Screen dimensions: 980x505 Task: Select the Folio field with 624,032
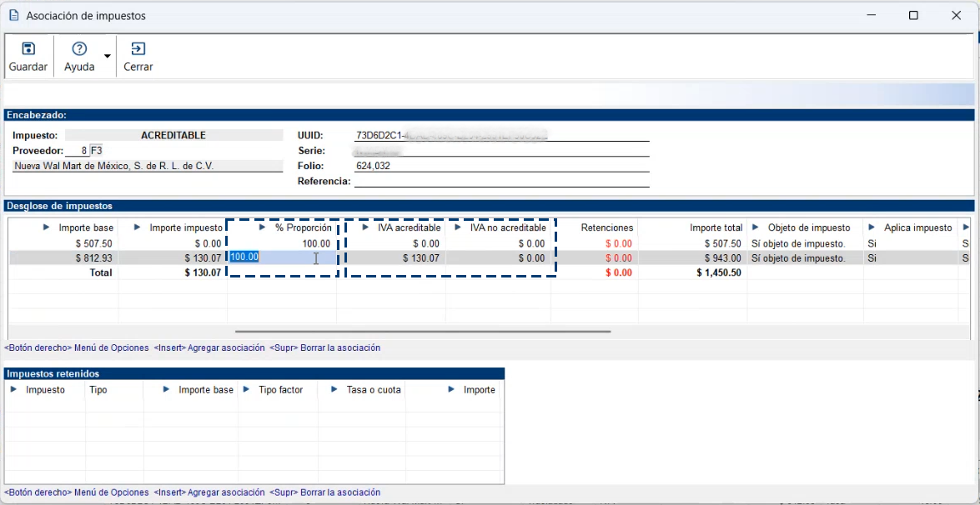pyautogui.click(x=500, y=166)
